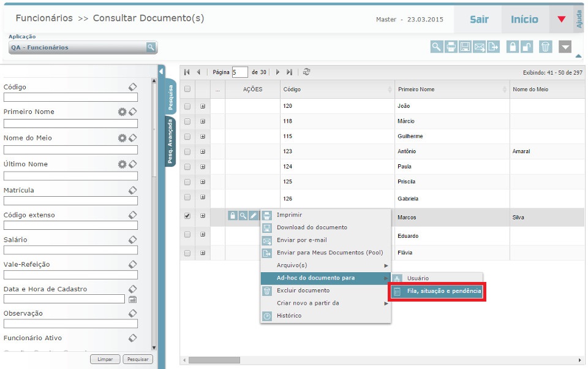Expand row details for code 123 Antônio
The width and height of the screenshot is (588, 369).
(x=203, y=151)
